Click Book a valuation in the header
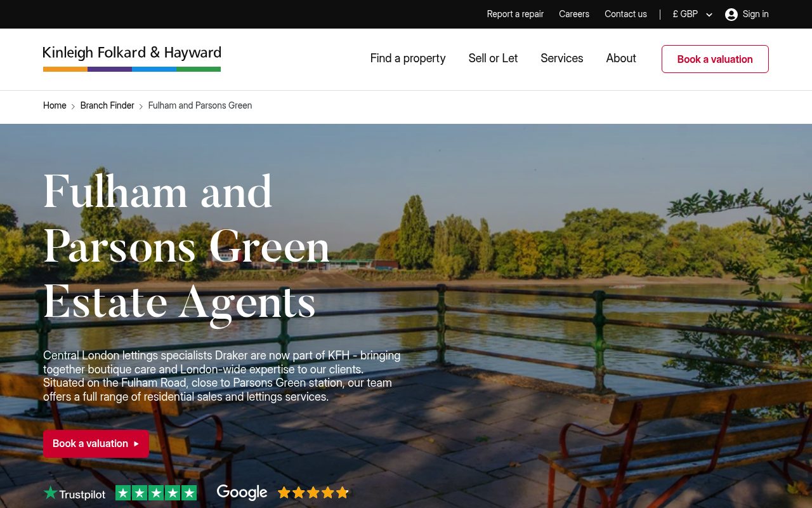The height and width of the screenshot is (508, 812). 715,59
